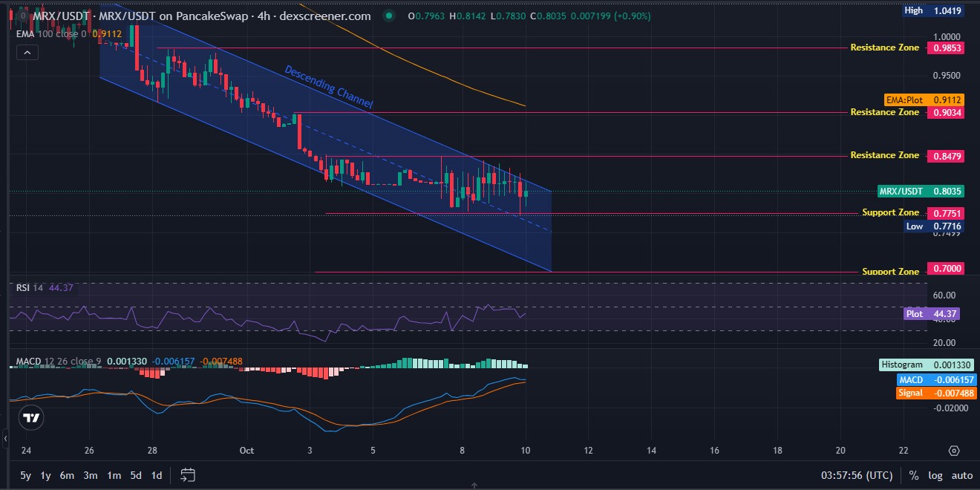
Task: Set time range to 6m
Action: point(67,475)
